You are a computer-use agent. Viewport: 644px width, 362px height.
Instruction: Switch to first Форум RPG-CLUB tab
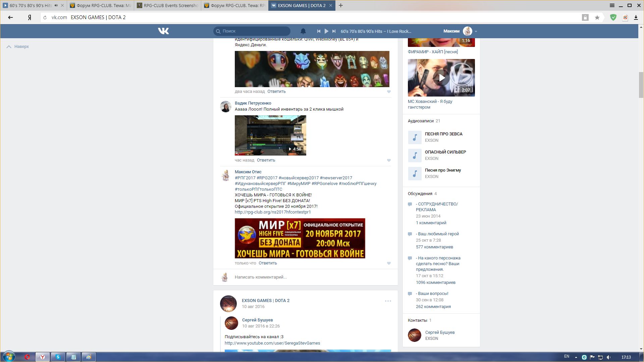tap(100, 5)
